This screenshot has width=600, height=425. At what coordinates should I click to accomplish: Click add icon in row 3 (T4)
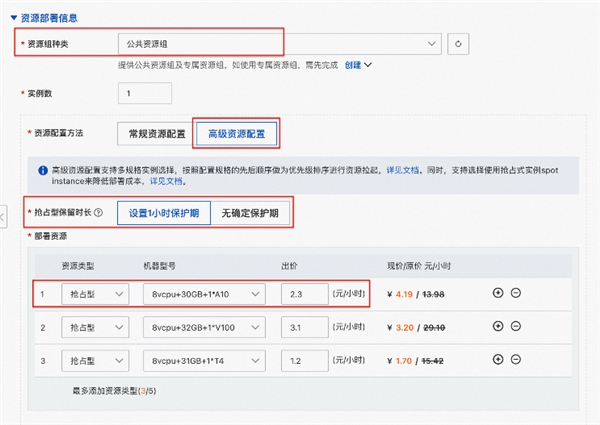[x=498, y=359]
